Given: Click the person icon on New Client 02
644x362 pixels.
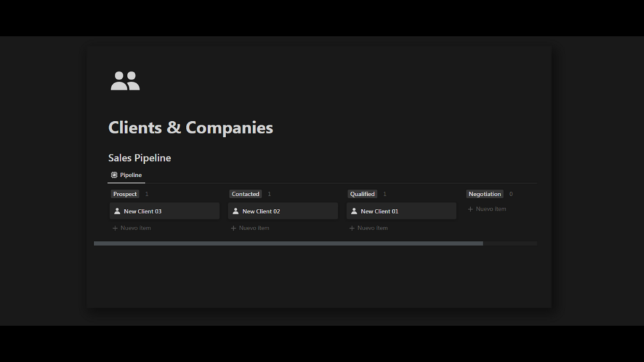Looking at the screenshot, I should (236, 211).
